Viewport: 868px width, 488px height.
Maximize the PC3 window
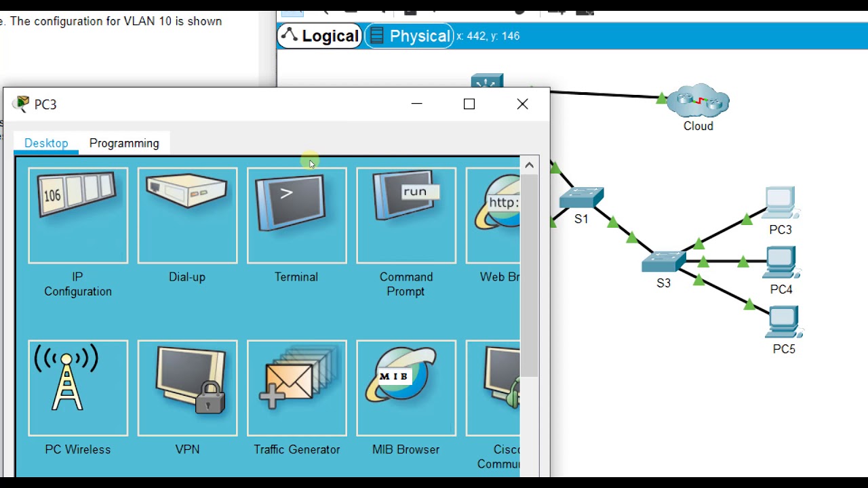469,104
